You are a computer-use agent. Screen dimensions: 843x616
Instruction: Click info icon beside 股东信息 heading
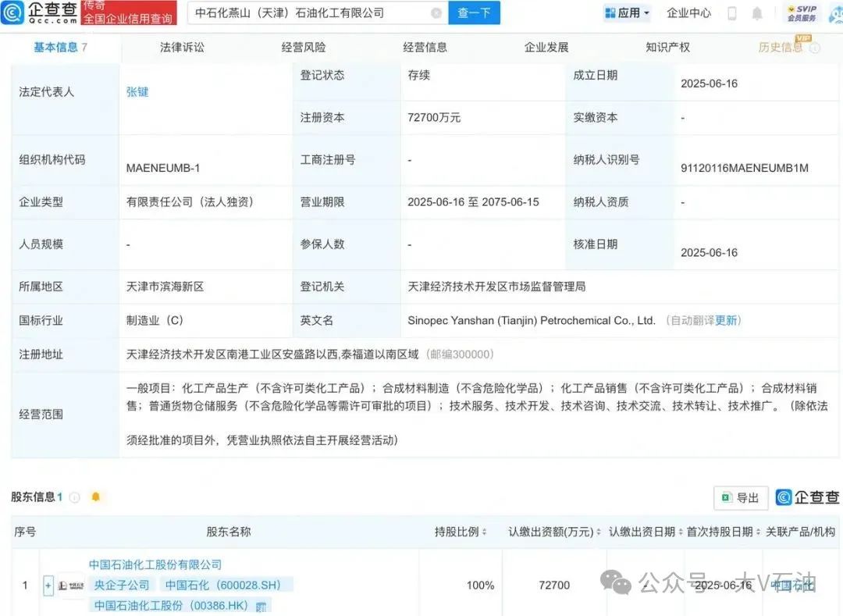click(75, 497)
